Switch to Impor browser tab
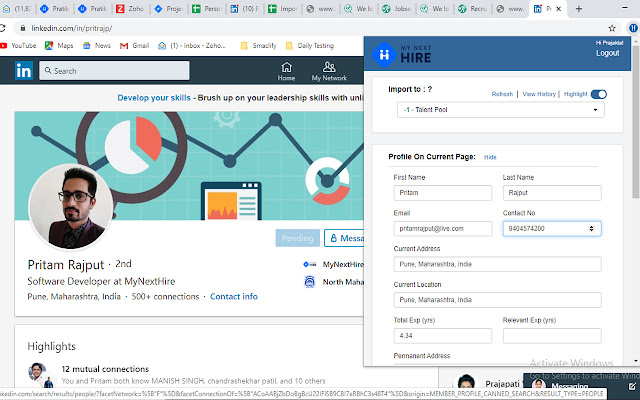 click(x=282, y=9)
